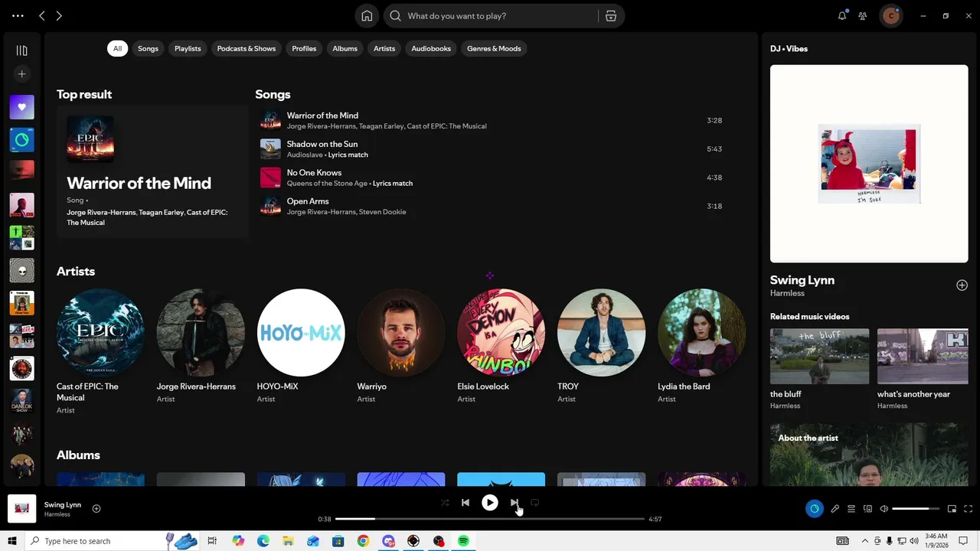
Task: Open the Songs section heading
Action: tap(273, 94)
